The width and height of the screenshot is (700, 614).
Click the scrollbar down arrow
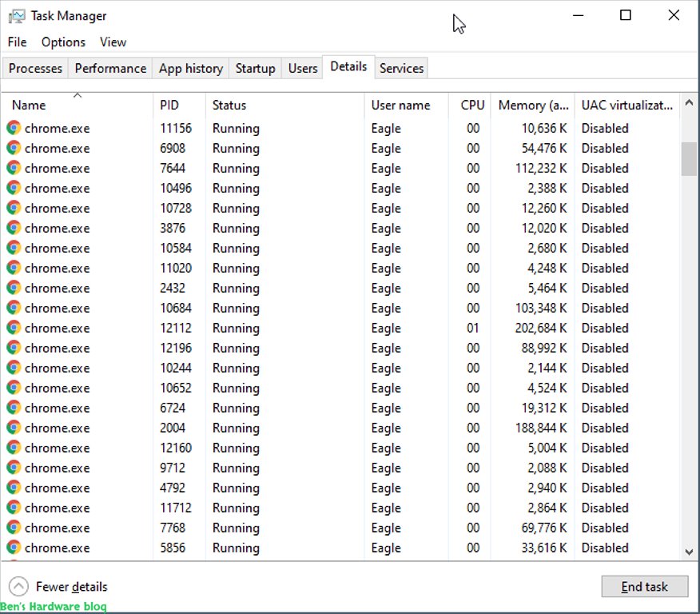point(689,552)
